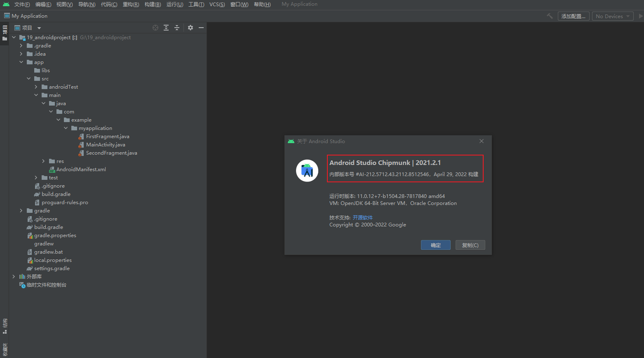Open the 导航(N) menu

click(x=87, y=4)
